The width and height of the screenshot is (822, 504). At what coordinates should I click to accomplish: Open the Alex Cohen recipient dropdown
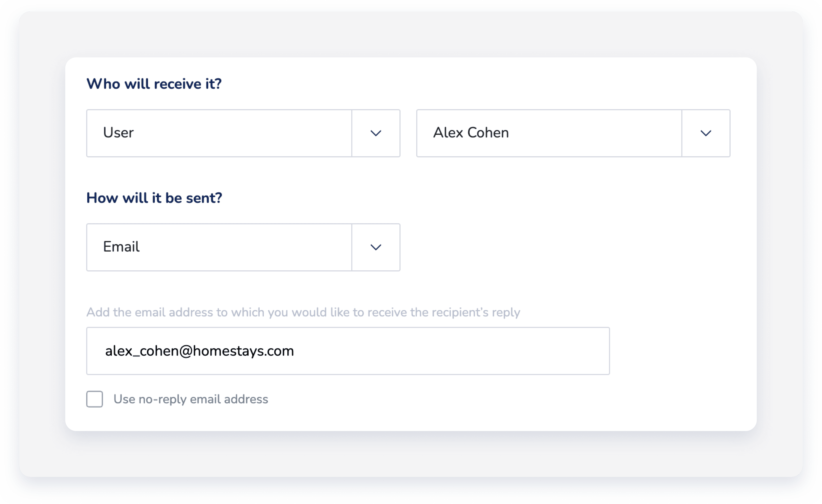tap(549, 133)
